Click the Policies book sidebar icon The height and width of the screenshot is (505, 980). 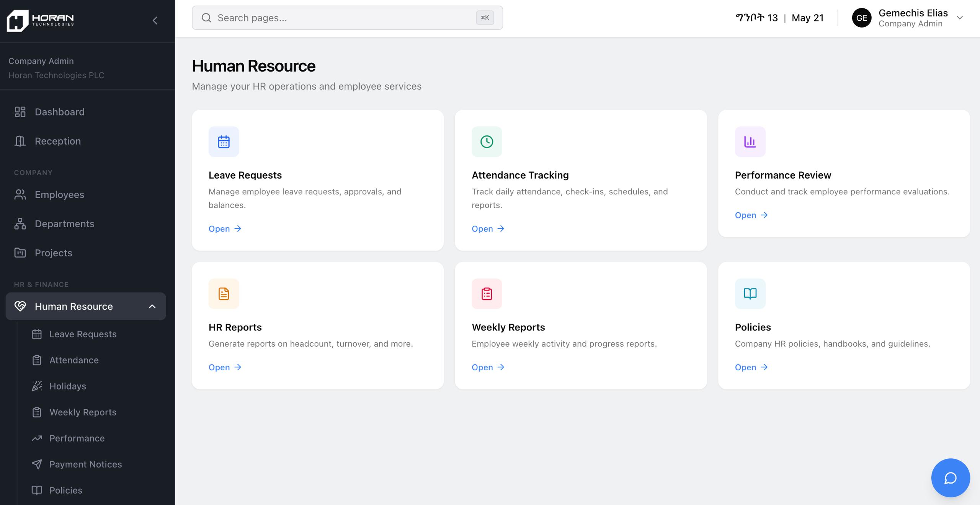coord(37,490)
